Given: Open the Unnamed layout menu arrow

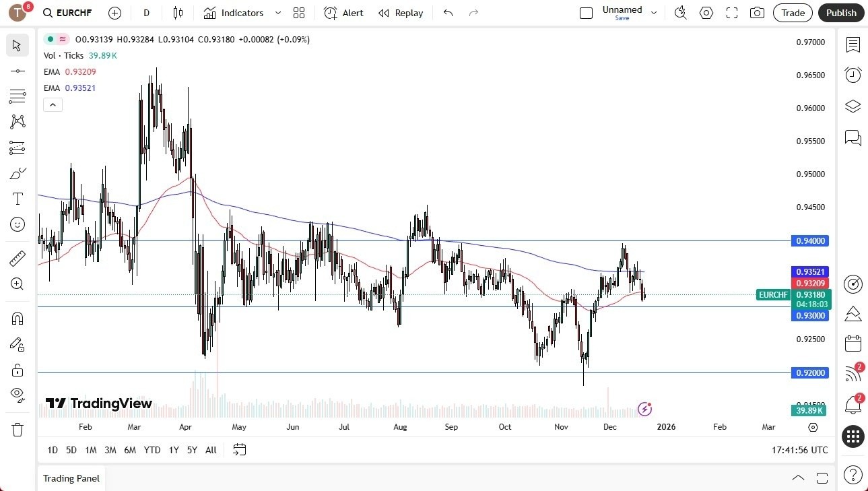Looking at the screenshot, I should point(653,13).
